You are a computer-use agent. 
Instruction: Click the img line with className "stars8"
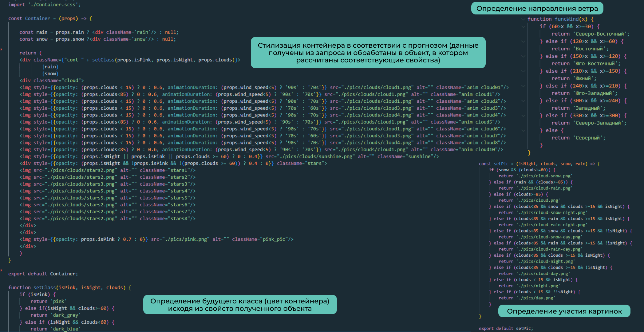click(108, 219)
